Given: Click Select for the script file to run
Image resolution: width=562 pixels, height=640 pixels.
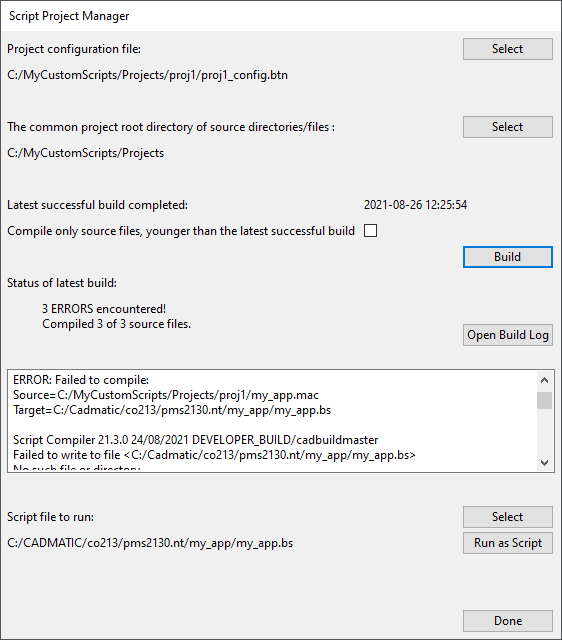Looking at the screenshot, I should pos(508,517).
